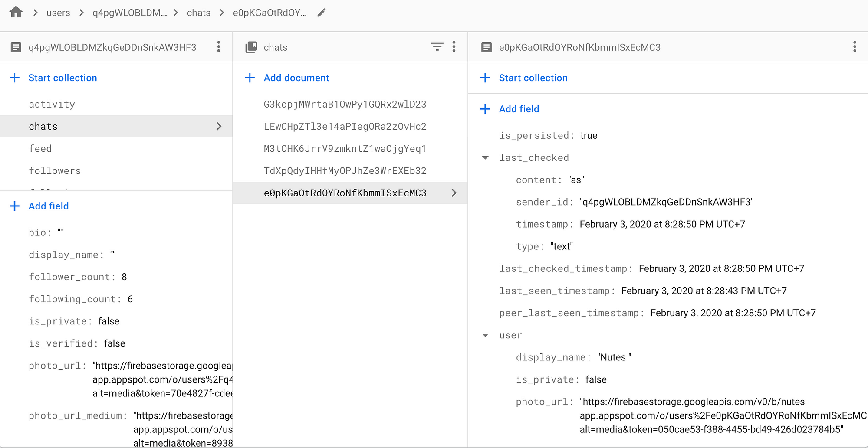Filter the chats collection list

click(437, 47)
